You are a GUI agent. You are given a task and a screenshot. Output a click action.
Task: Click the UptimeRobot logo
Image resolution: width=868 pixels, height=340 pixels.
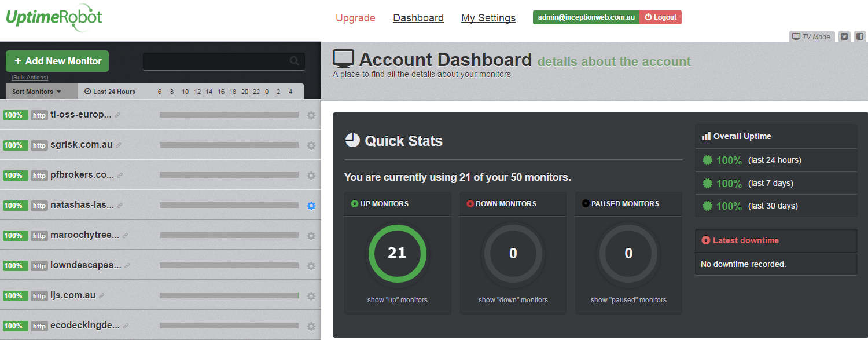click(x=54, y=17)
